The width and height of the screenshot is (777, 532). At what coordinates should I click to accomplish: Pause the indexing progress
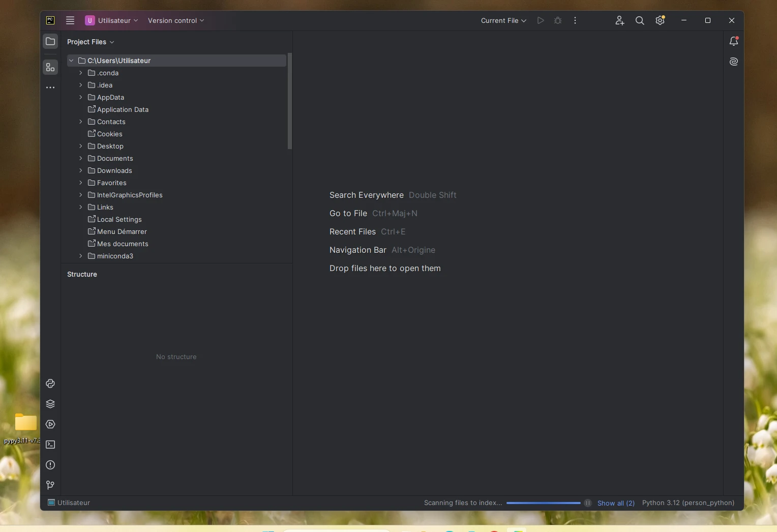pyautogui.click(x=588, y=503)
